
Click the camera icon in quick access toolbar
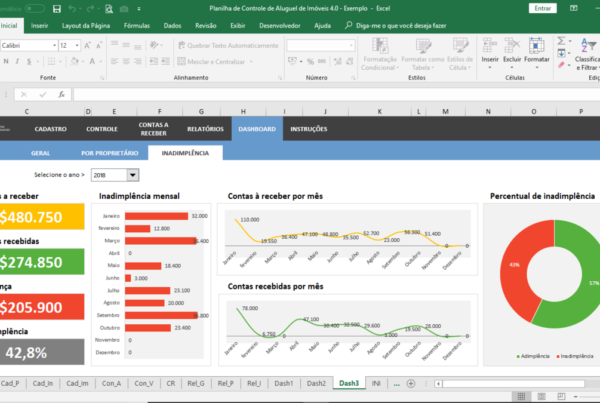124,8
